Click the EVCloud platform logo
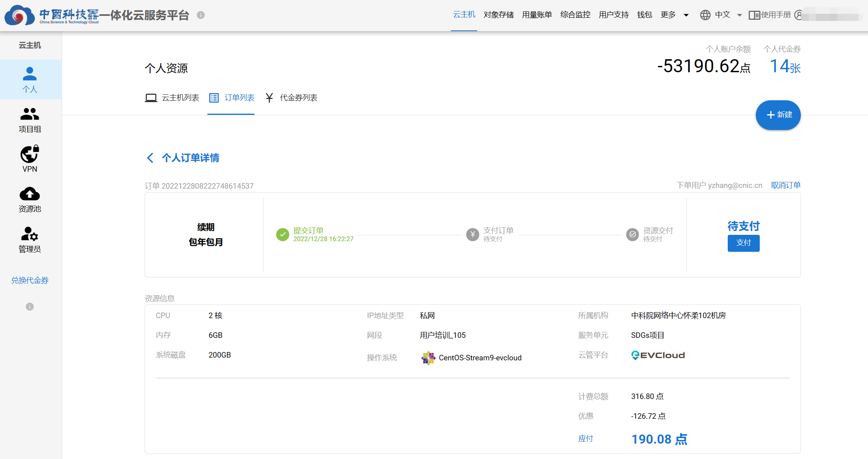This screenshot has height=459, width=868. (x=658, y=355)
